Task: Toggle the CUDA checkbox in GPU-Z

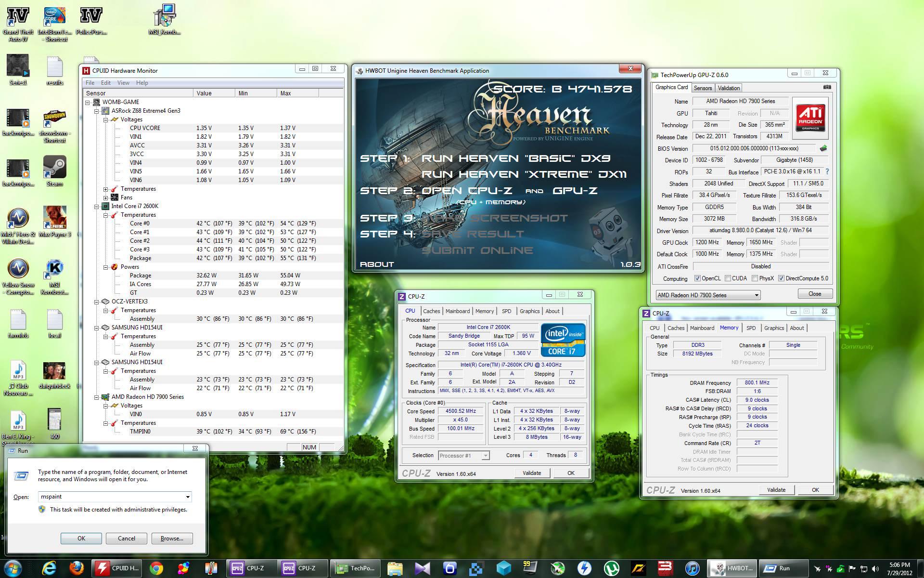Action: click(728, 278)
